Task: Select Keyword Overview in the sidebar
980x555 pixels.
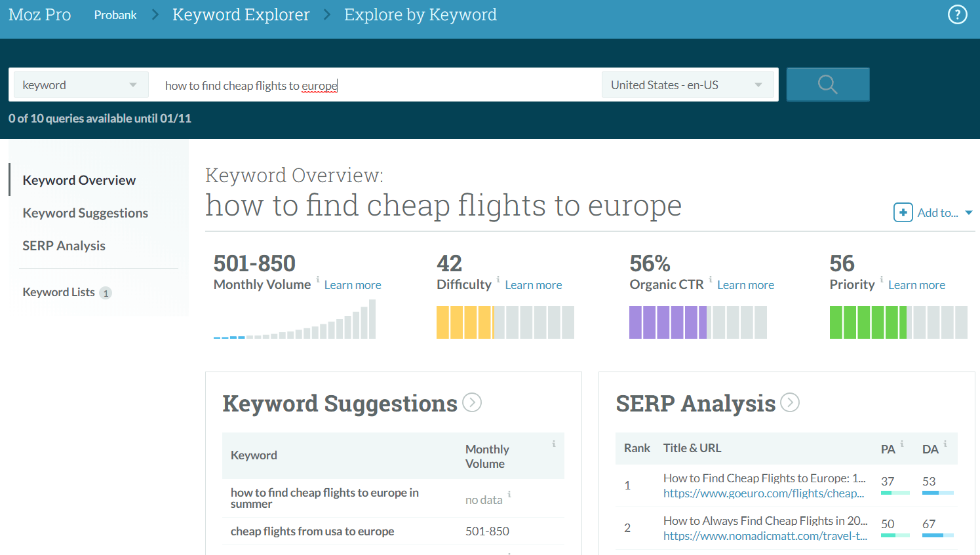Action: pos(79,180)
